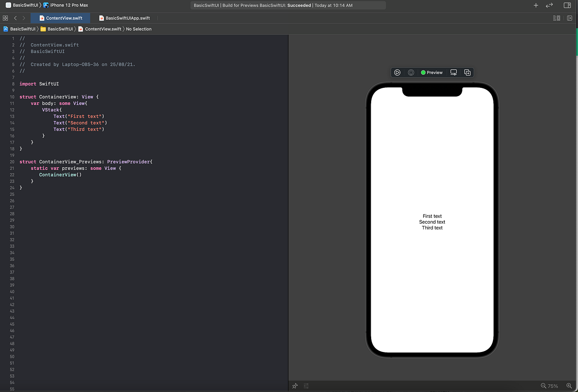
Task: Switch to the BasicSwiftUIApp.swift tab
Action: (124, 18)
